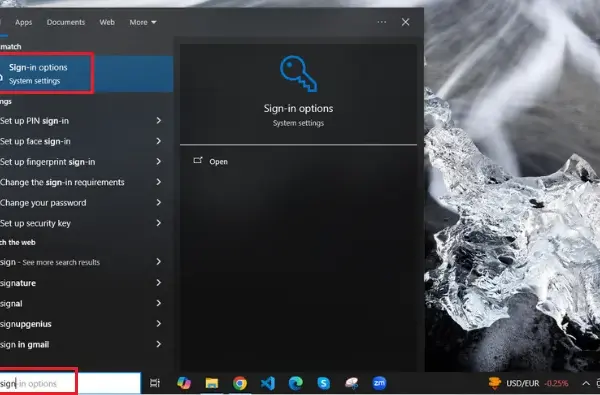Close the search panel

pos(406,22)
